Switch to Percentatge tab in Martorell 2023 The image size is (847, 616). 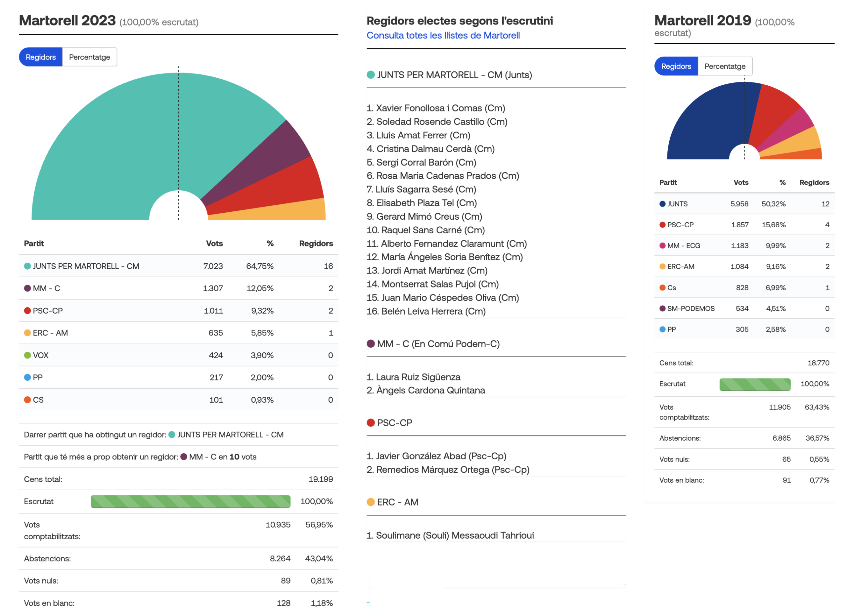[90, 57]
